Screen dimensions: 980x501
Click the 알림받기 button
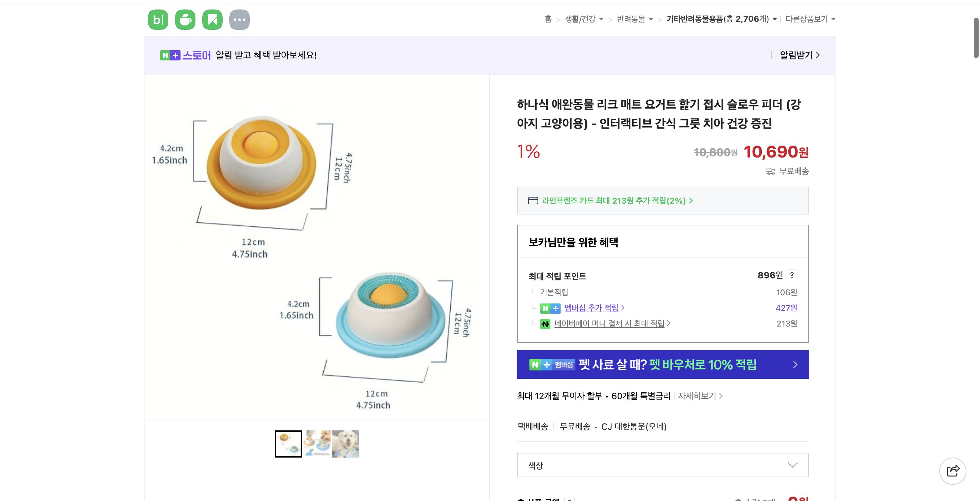pos(798,55)
